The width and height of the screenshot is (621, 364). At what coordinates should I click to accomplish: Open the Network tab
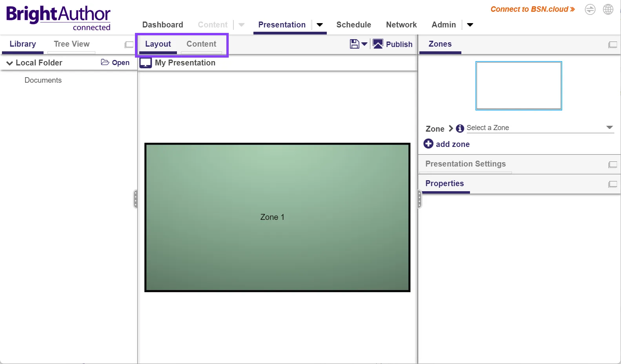(401, 25)
